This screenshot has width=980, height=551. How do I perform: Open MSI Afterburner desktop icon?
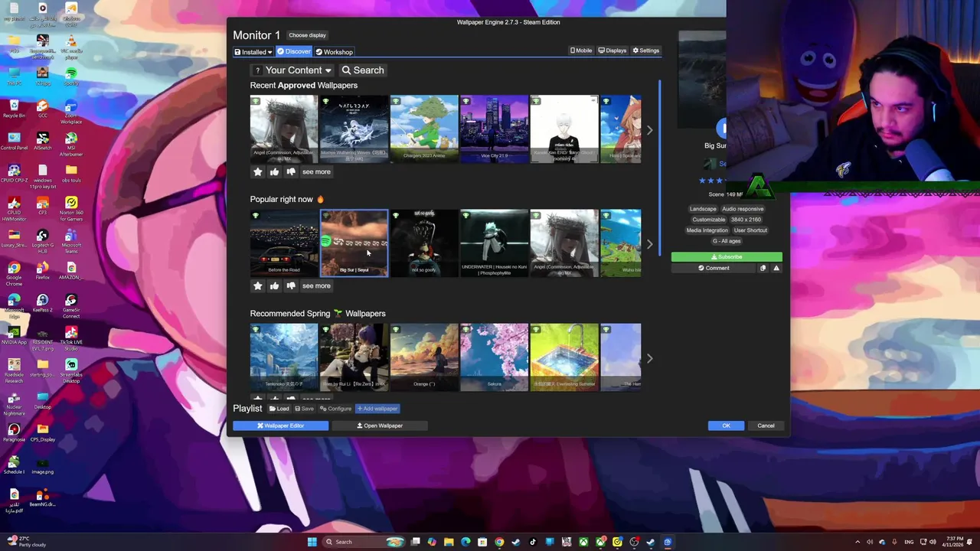pyautogui.click(x=71, y=144)
